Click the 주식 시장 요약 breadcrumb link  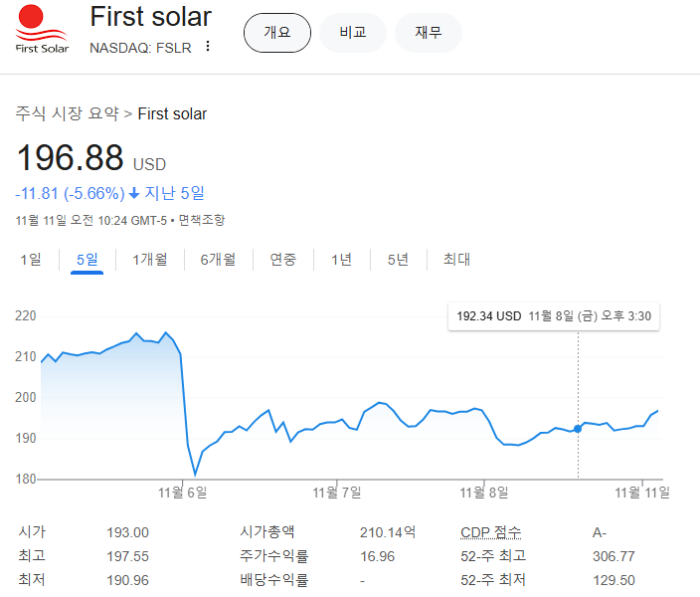[x=67, y=113]
